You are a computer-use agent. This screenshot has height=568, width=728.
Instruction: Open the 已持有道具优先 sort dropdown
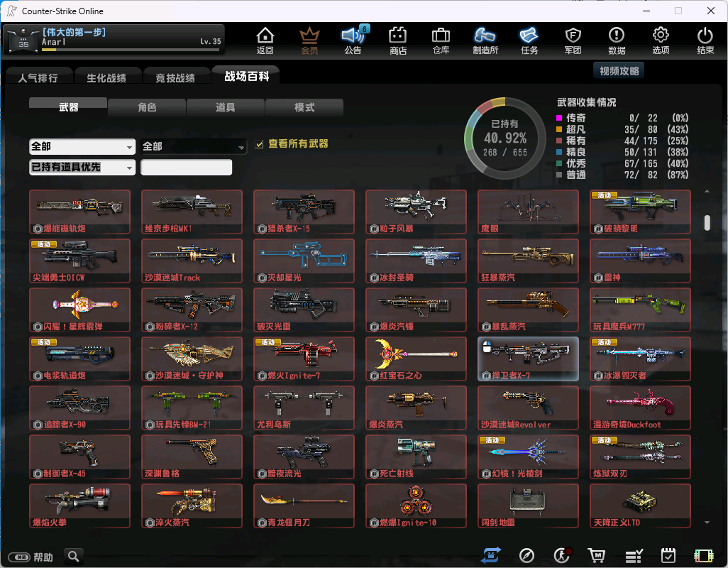click(x=82, y=167)
